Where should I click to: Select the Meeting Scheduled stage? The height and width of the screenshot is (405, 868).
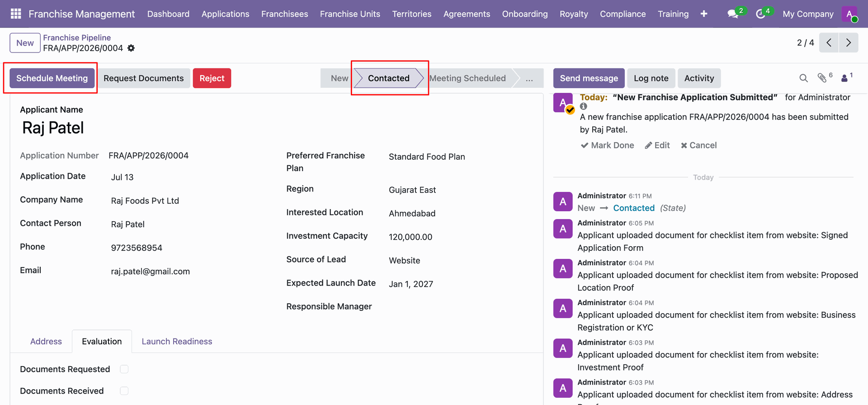point(467,78)
